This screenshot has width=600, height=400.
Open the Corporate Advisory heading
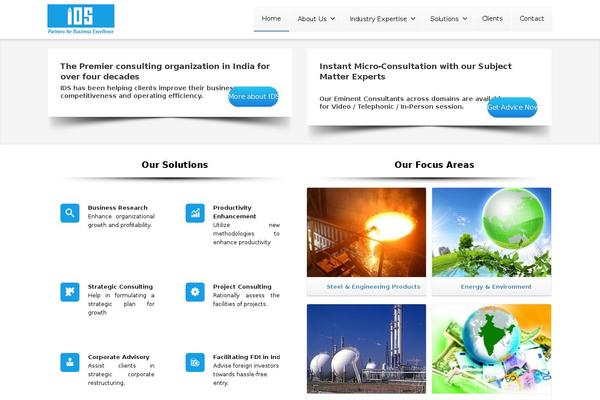coord(119,357)
